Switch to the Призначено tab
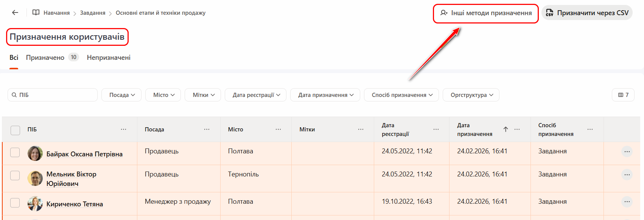This screenshot has height=220, width=644. 45,58
